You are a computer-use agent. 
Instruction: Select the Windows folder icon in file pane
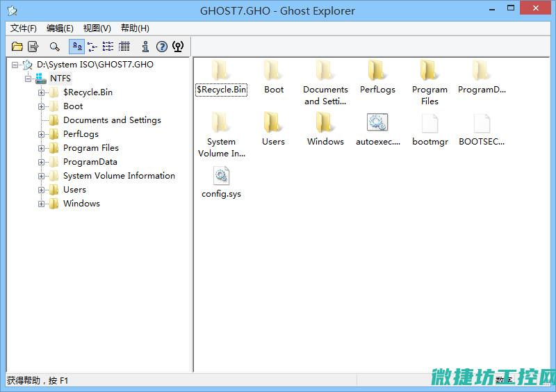325,122
